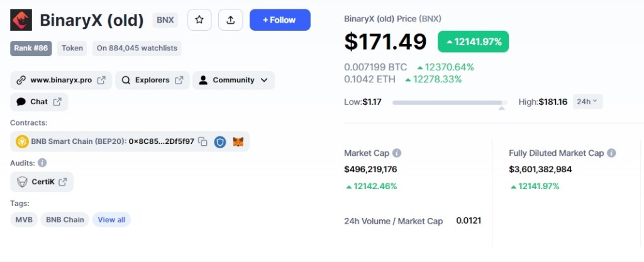Click the Market Cap info icon
The height and width of the screenshot is (262, 644).
(396, 153)
